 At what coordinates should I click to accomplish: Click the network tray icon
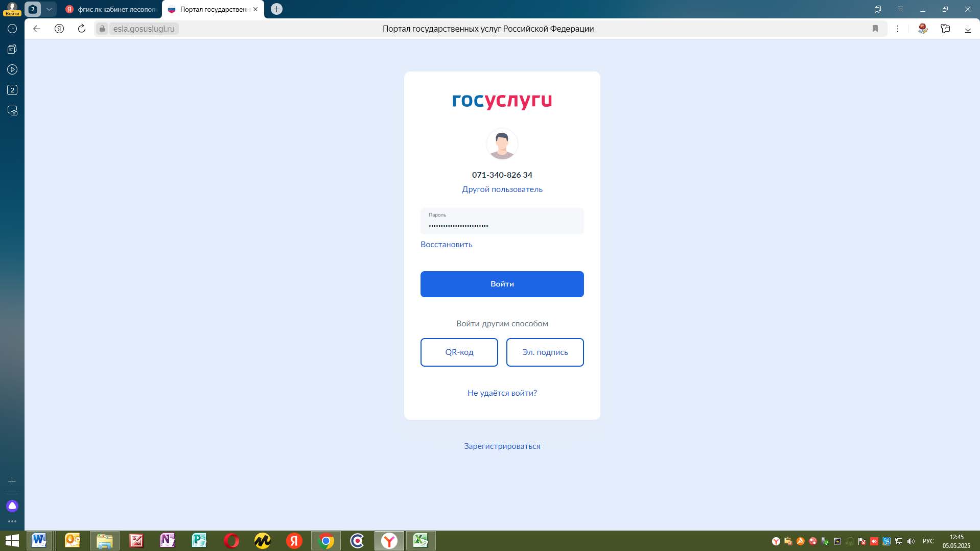(x=899, y=541)
